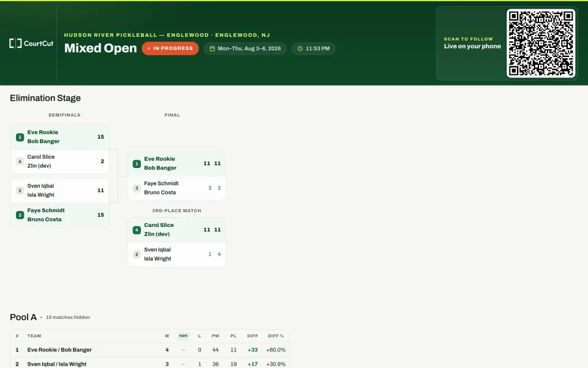Click seed 3 badge in Semifinals Faye Schmidt row
Screen dimensions: 588x368
(20, 215)
